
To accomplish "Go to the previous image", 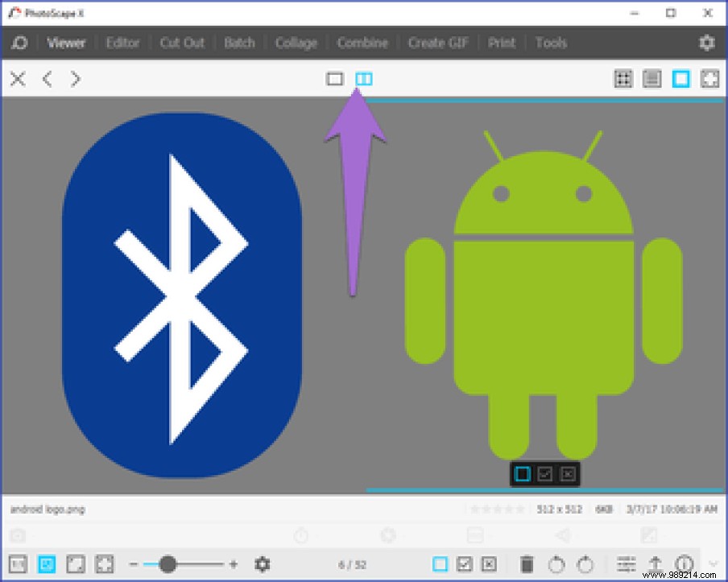I will pyautogui.click(x=48, y=79).
